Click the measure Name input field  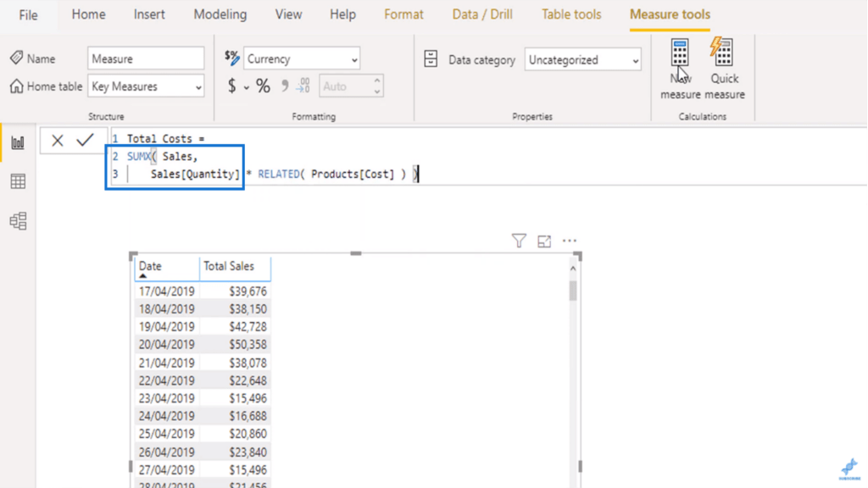(x=146, y=58)
